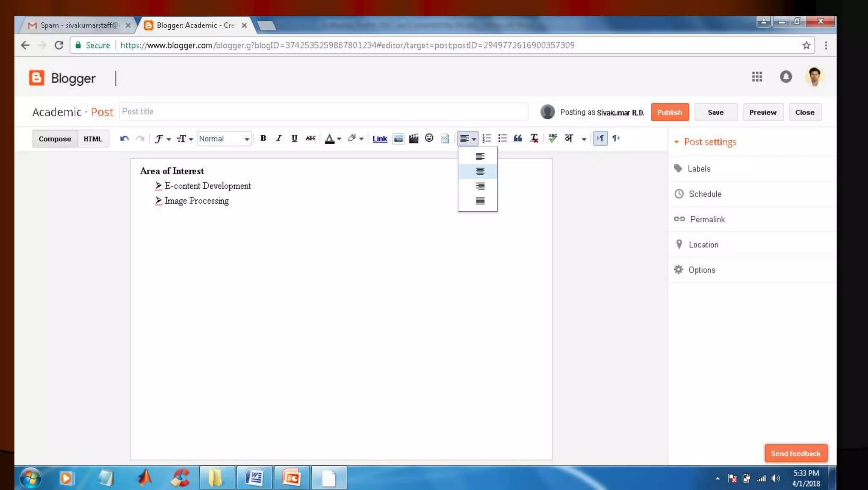
Task: Insert jump break icon
Action: (445, 139)
